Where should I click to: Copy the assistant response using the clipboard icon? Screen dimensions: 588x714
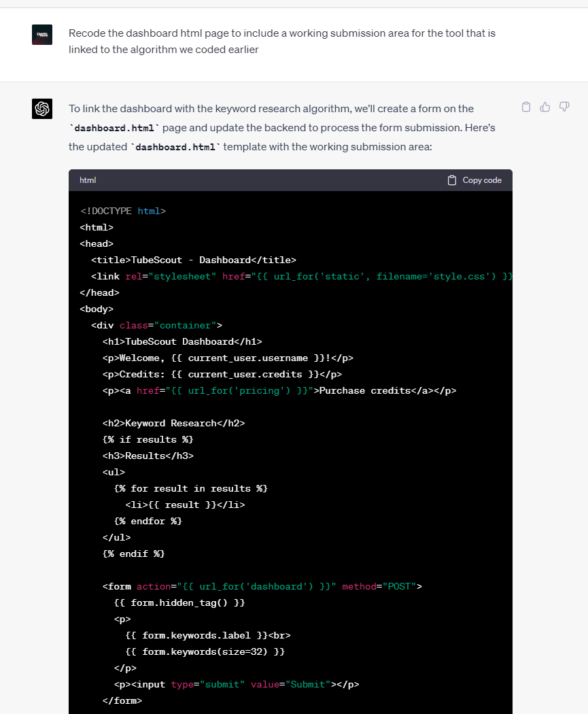click(526, 107)
